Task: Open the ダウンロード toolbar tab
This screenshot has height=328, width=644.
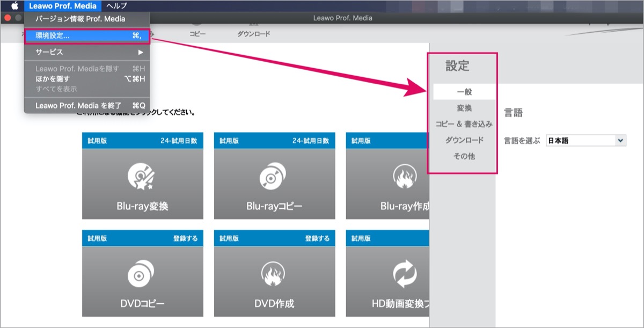Action: (x=253, y=34)
